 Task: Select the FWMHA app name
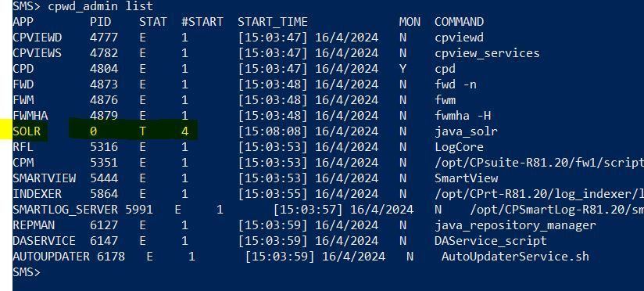[x=30, y=116]
